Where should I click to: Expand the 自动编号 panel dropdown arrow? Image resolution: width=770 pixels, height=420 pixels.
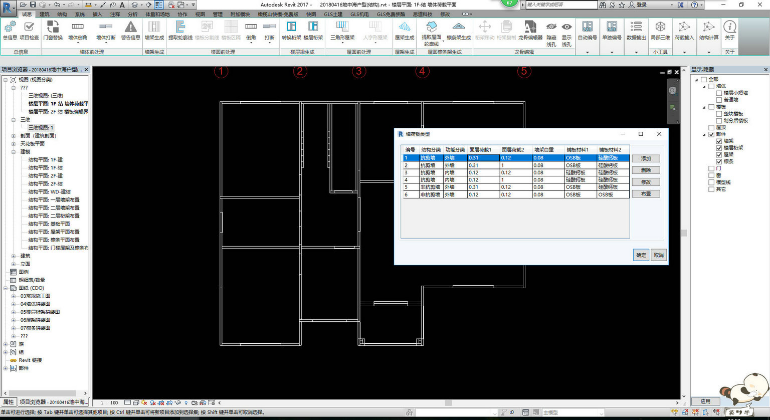(x=587, y=52)
